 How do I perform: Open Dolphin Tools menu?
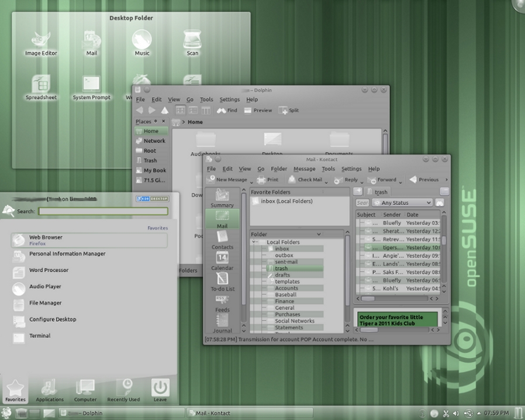[206, 99]
